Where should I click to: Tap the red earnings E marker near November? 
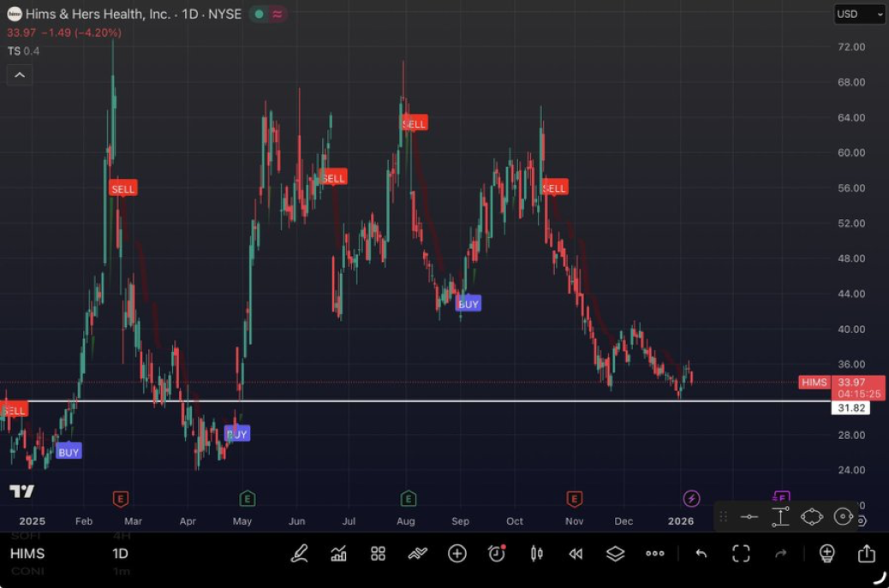click(574, 499)
